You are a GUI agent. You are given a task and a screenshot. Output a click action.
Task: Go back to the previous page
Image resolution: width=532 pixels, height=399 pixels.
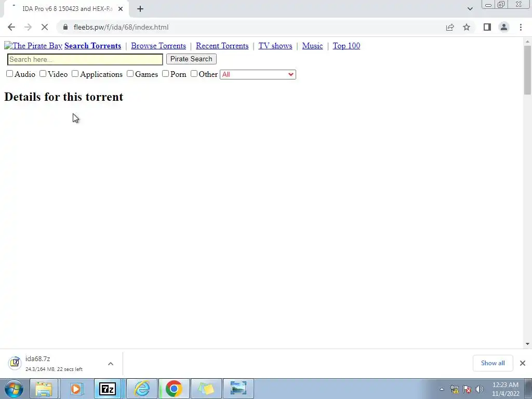(x=11, y=27)
